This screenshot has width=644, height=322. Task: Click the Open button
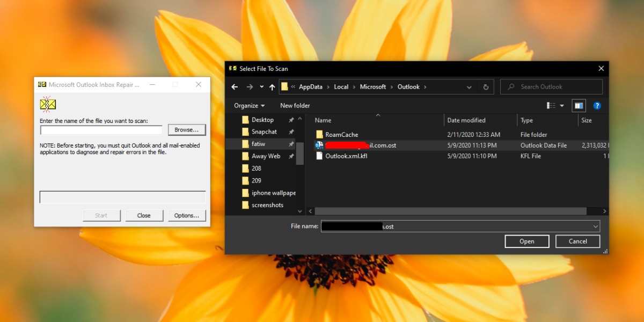coord(527,241)
